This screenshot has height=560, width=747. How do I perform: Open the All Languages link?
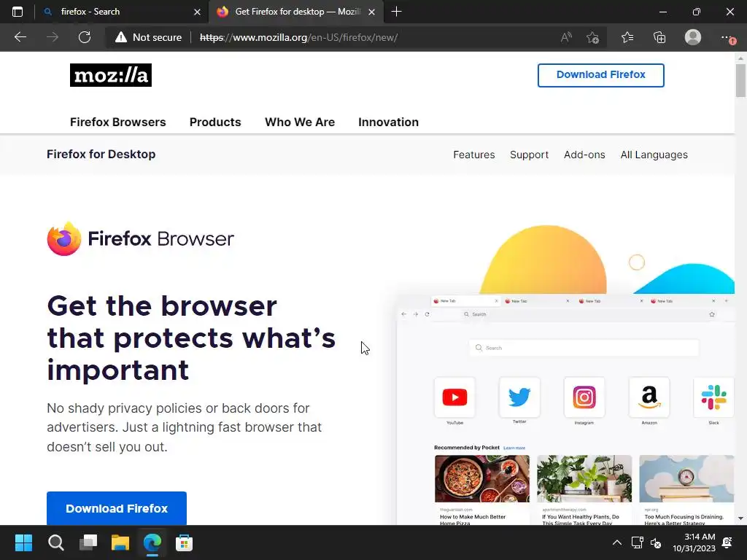(654, 155)
